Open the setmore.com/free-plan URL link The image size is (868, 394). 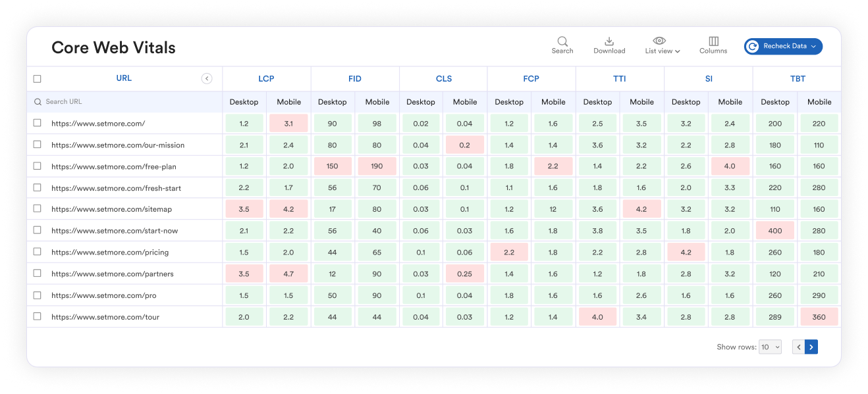[x=113, y=166]
